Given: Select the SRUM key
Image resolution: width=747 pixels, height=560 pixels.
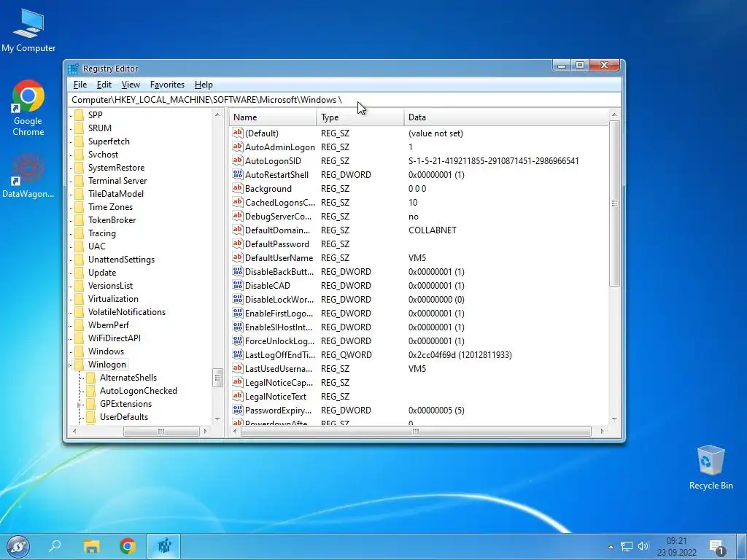Looking at the screenshot, I should [99, 128].
